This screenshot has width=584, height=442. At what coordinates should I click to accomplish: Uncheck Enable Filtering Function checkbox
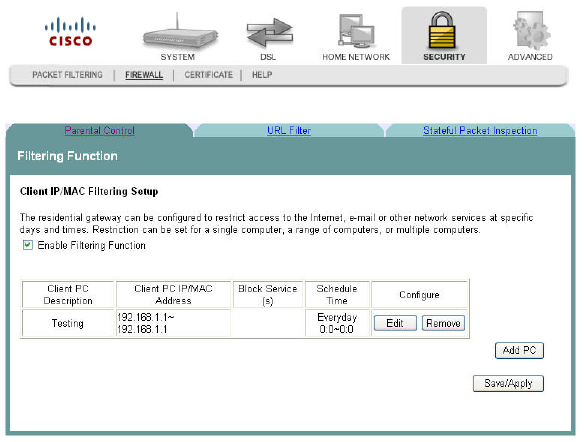tap(28, 245)
